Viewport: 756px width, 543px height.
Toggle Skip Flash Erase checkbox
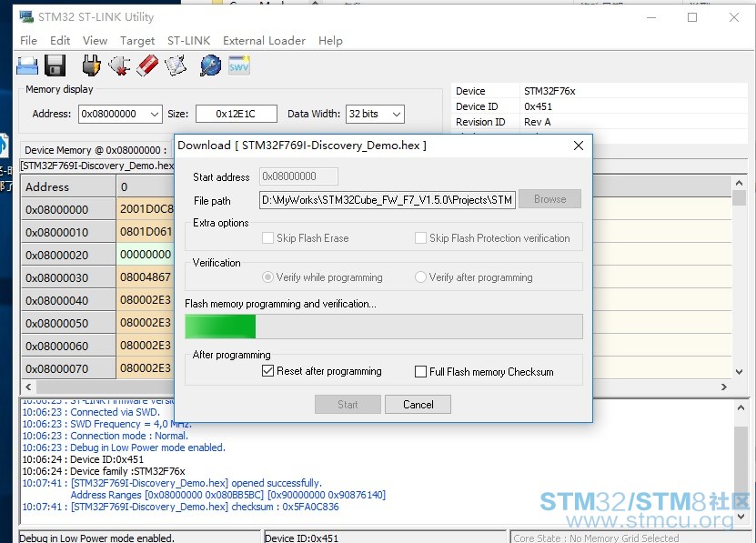(268, 237)
